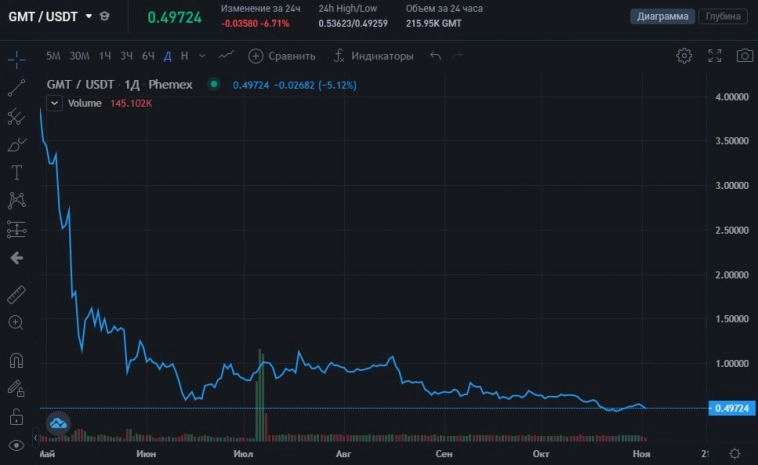Open the forecast/position tool
This screenshot has width=758, height=465.
pos(16,229)
